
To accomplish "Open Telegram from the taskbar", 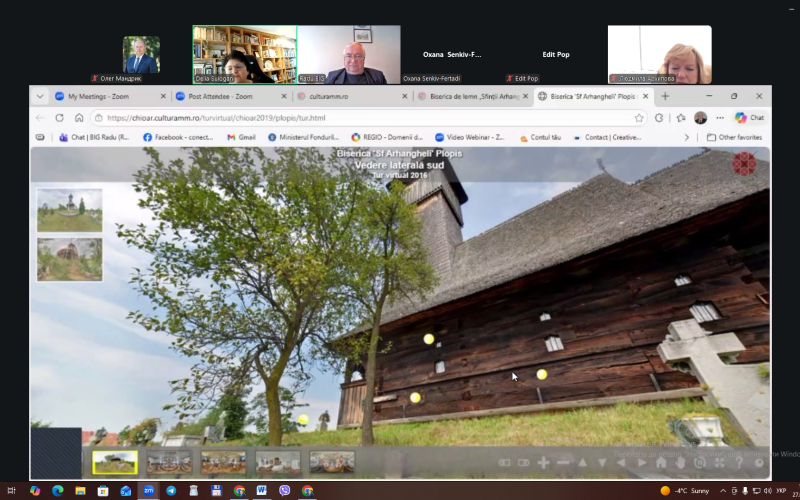I will (171, 491).
